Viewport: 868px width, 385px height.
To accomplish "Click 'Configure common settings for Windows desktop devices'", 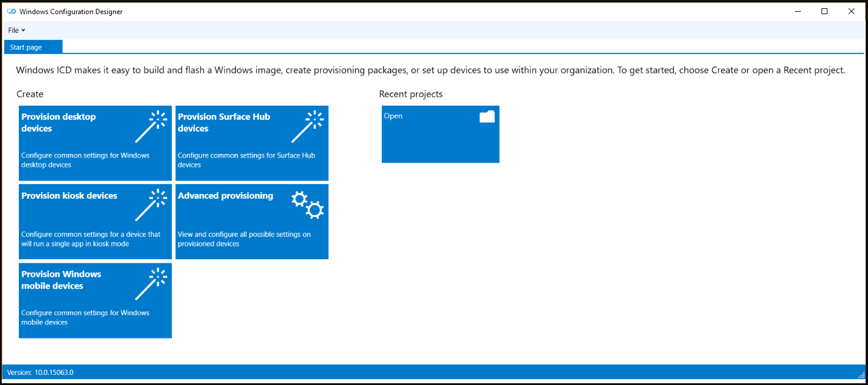I will tap(85, 160).
